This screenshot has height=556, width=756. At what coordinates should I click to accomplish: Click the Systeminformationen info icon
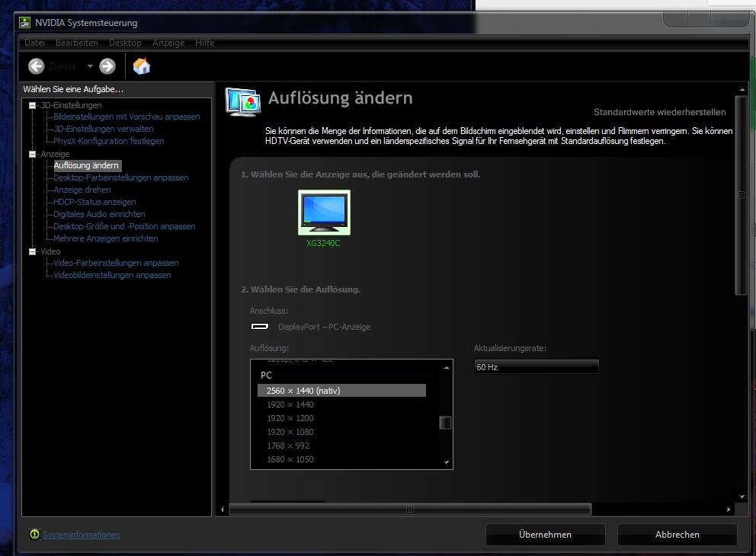pyautogui.click(x=35, y=535)
